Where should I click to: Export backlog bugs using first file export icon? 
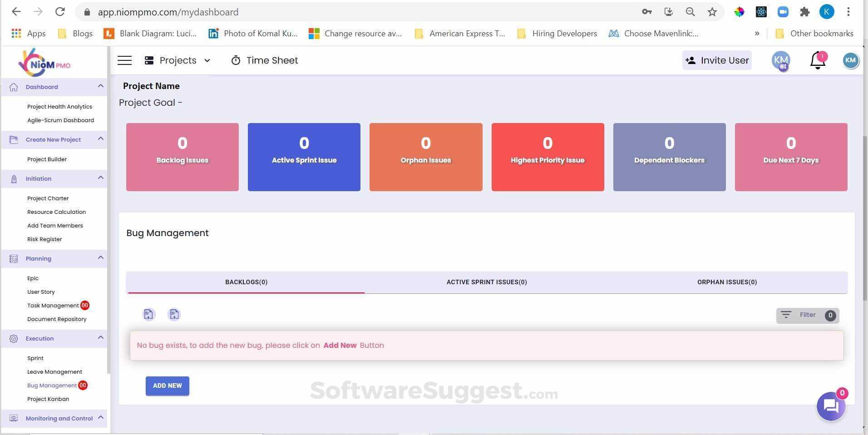[148, 314]
